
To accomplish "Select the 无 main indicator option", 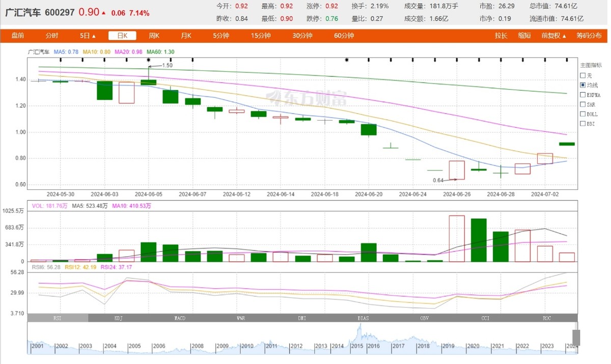I will pos(582,75).
